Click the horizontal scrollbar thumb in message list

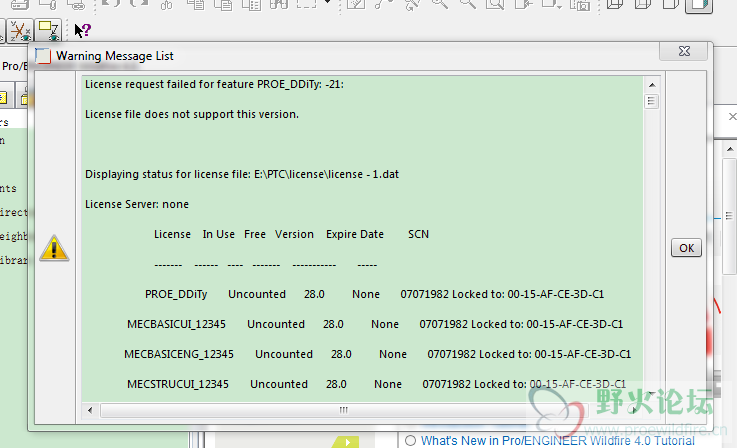pos(344,410)
